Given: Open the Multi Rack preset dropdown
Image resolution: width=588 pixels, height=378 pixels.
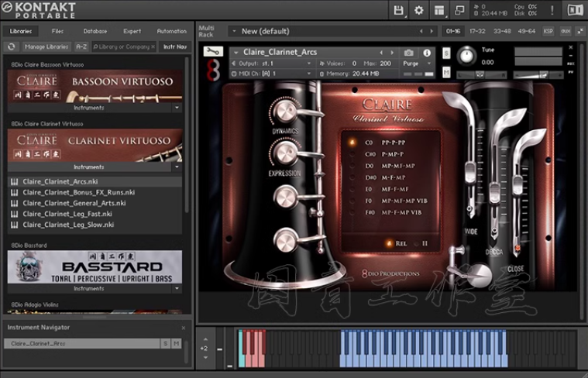Looking at the screenshot, I should click(235, 31).
